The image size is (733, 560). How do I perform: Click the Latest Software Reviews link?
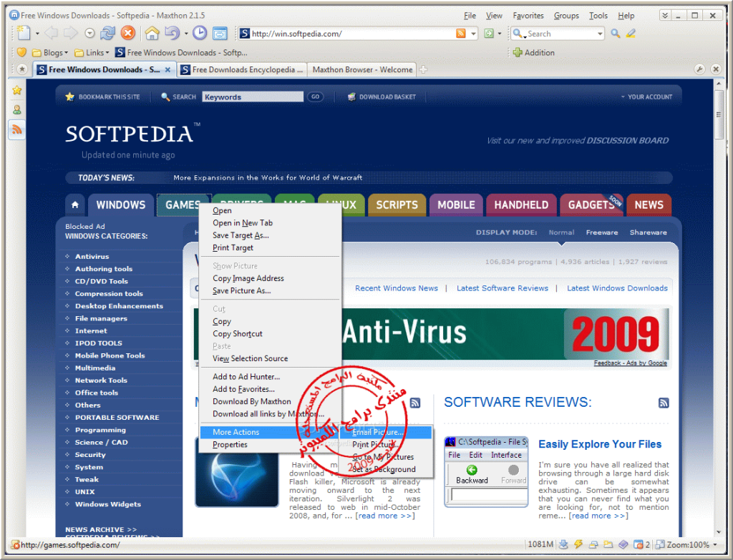coord(502,288)
